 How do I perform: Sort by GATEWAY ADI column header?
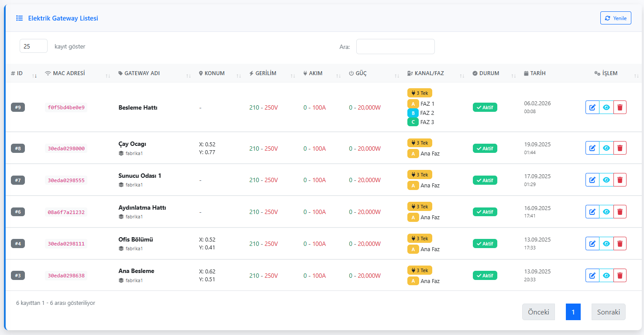click(x=142, y=73)
